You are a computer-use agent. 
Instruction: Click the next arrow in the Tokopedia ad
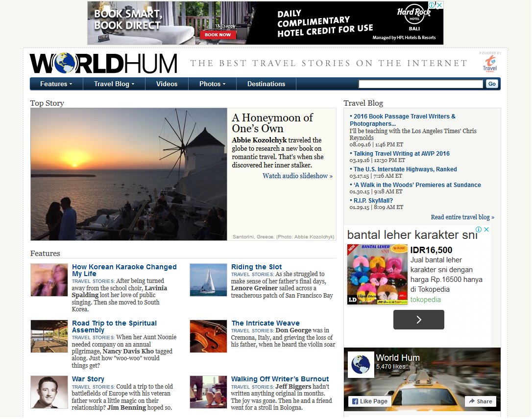point(418,320)
